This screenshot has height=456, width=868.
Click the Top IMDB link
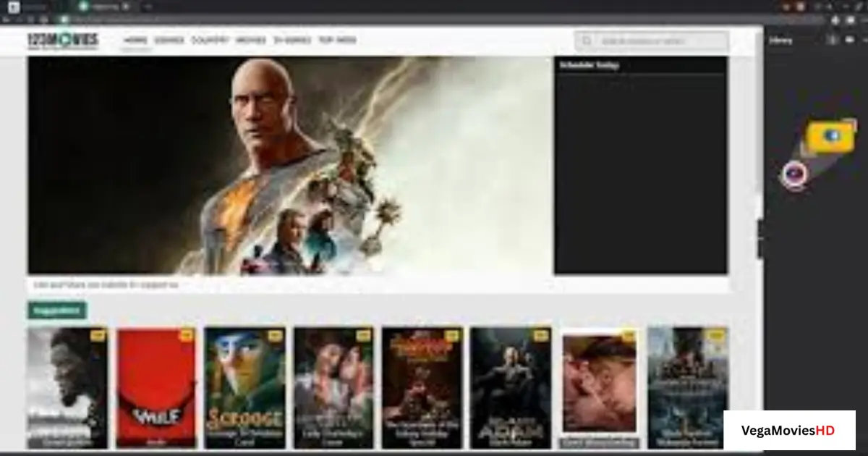(336, 40)
